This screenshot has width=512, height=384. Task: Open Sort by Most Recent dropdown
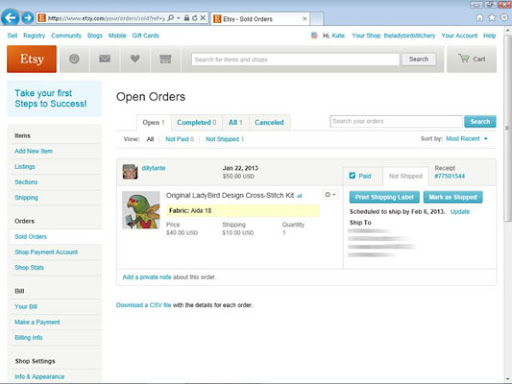coord(467,139)
